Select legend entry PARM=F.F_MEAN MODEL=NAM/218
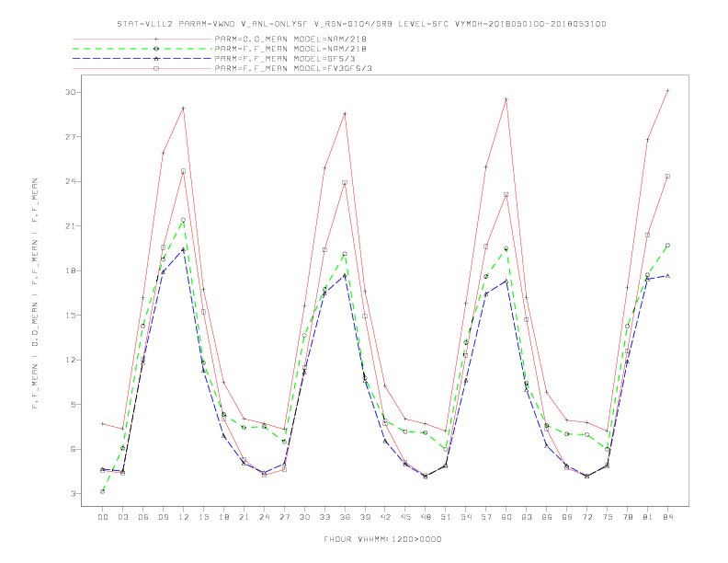The image size is (728, 563). point(290,49)
